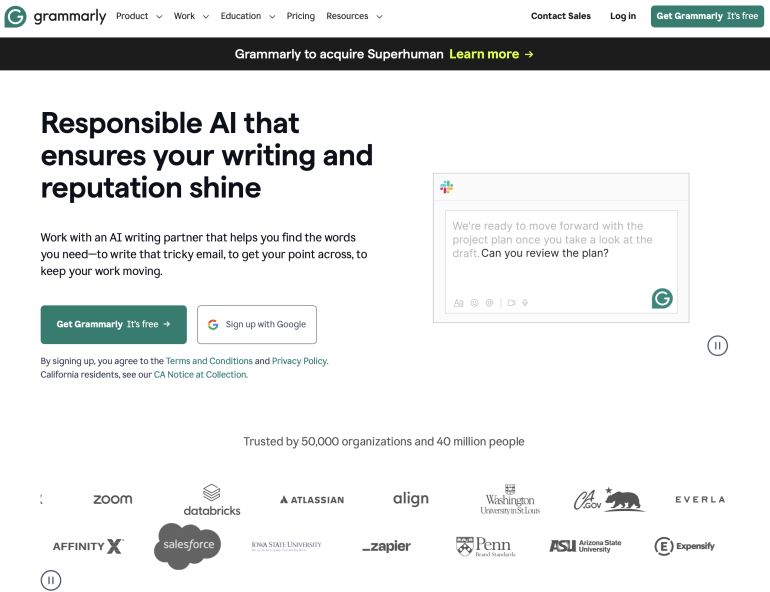This screenshot has height=592, width=770.
Task: Expand the Resources dropdown chevron
Action: [x=379, y=17]
